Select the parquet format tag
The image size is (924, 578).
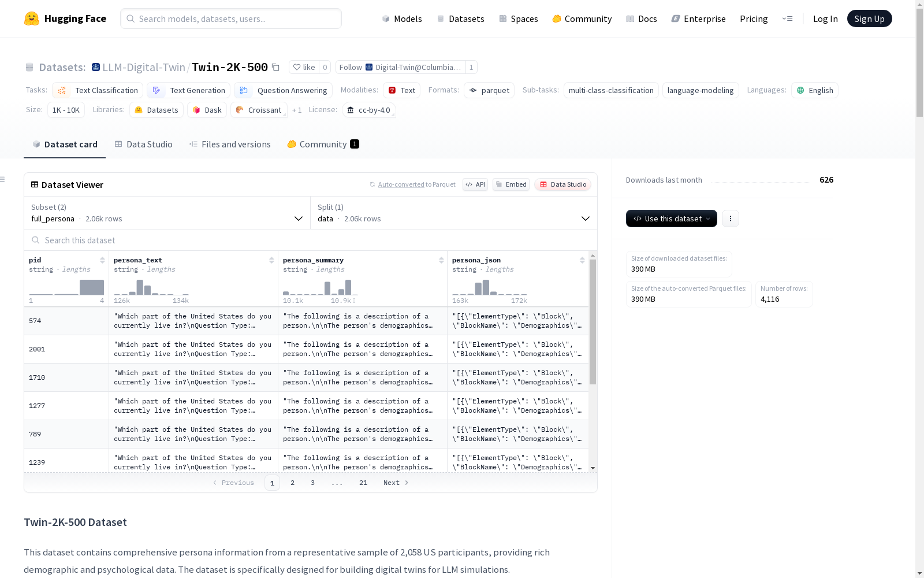(x=489, y=90)
